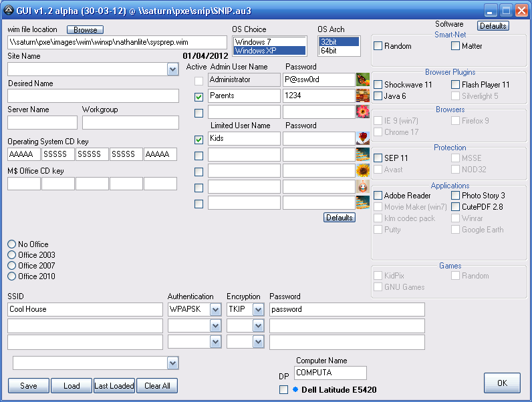Image resolution: width=532 pixels, height=402 pixels.
Task: Expand the Site Name dropdown
Action: [172, 69]
